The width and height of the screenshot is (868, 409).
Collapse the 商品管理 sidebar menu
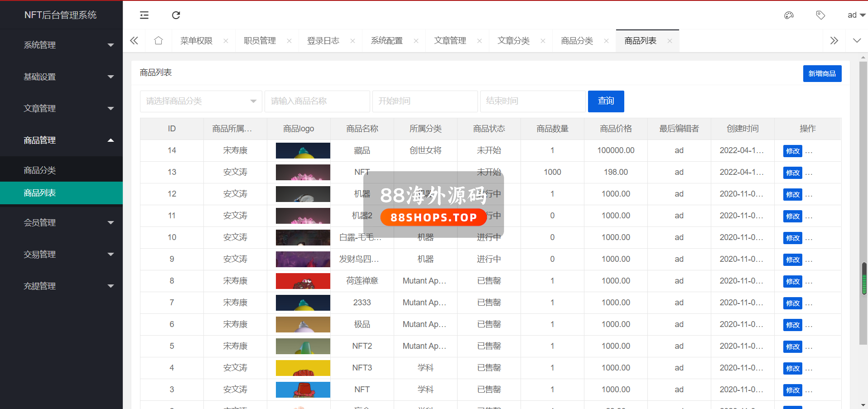point(61,140)
